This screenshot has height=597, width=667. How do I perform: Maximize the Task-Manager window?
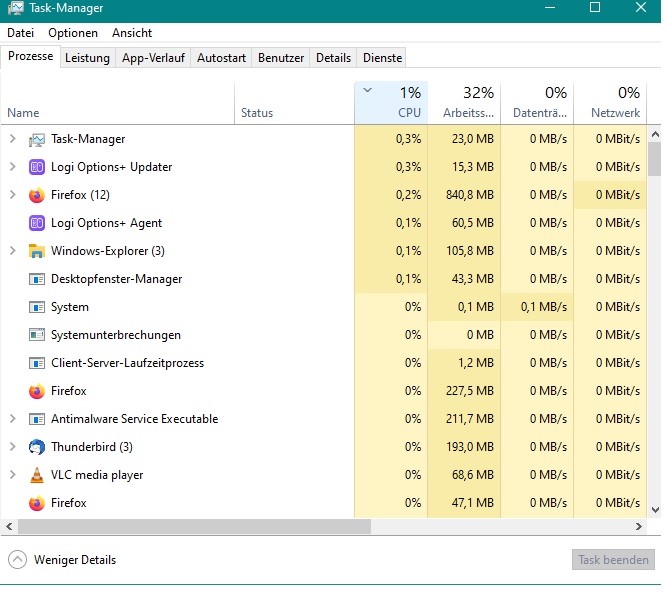(x=595, y=7)
